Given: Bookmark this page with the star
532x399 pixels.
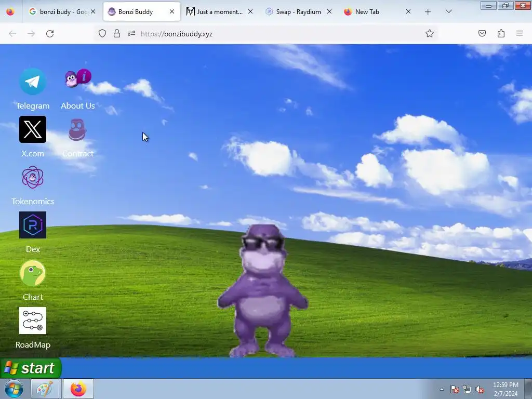Looking at the screenshot, I should (x=430, y=33).
